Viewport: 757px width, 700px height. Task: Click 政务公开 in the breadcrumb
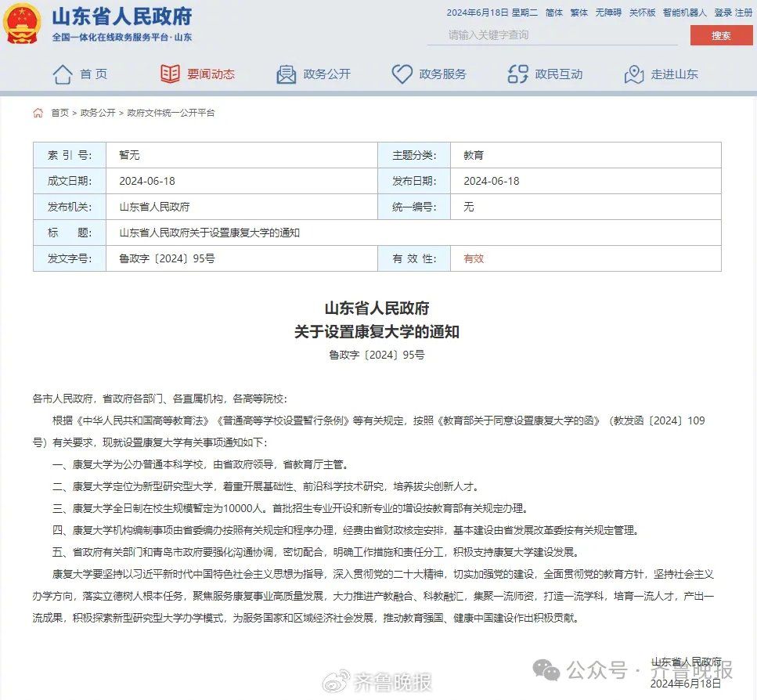point(98,113)
